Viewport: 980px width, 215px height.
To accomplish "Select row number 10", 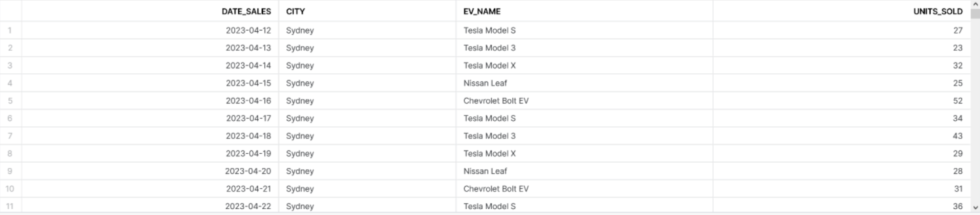I will tap(11, 189).
